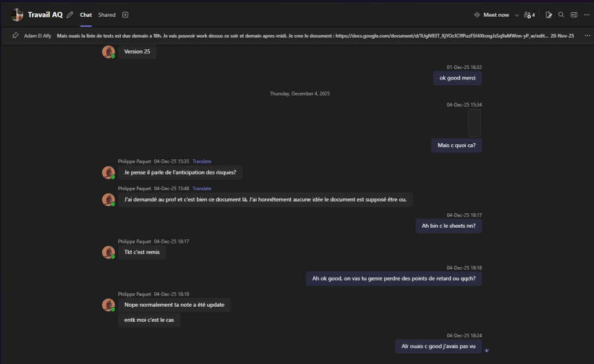This screenshot has height=364, width=594.
Task: Open the Chat tab
Action: pos(86,14)
